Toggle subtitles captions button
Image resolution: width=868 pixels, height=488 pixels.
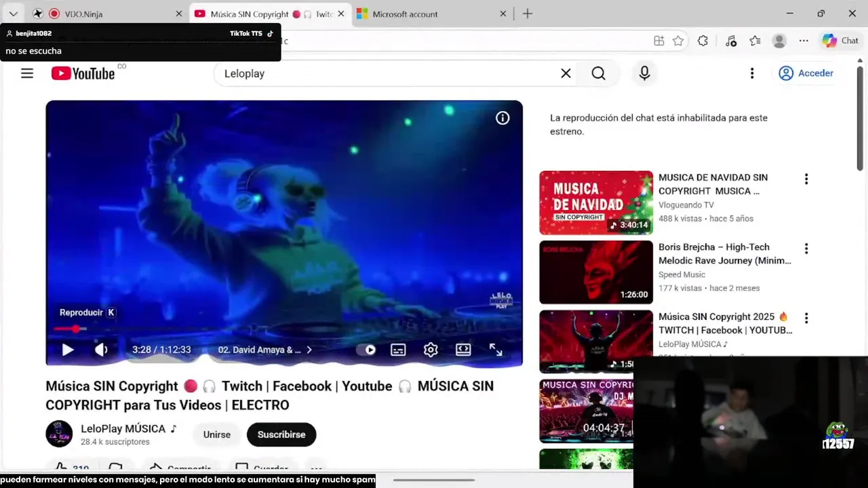[398, 350]
